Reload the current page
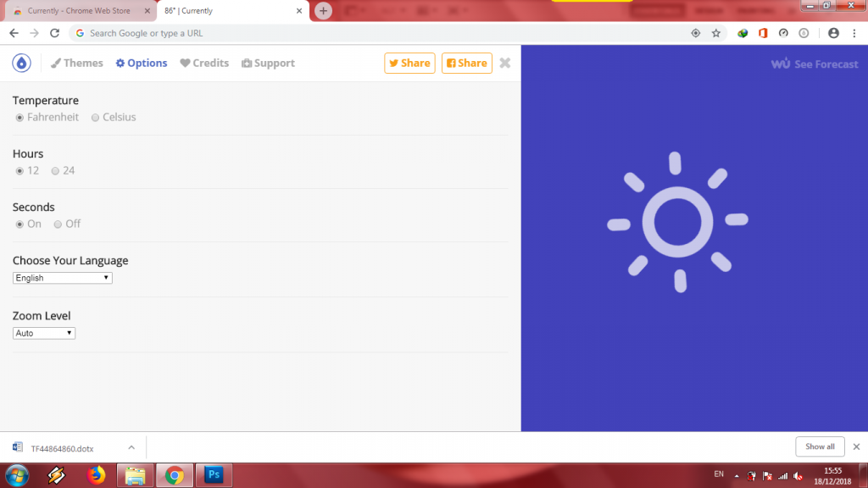The height and width of the screenshot is (488, 868). point(54,33)
